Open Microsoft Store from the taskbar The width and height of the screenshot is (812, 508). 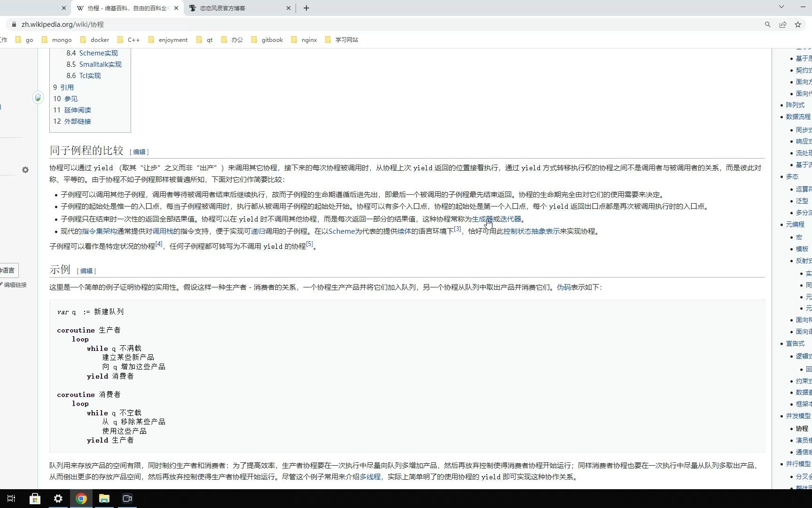[35, 499]
